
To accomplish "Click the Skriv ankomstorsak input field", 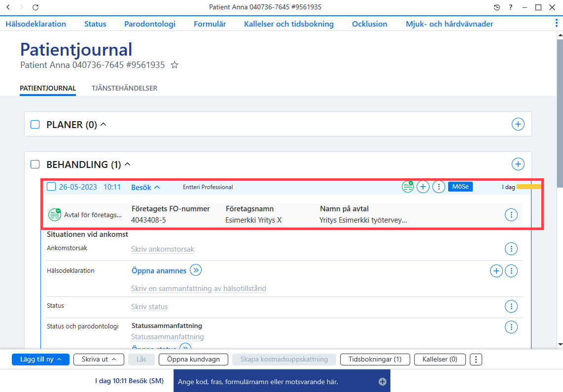I will pos(163,249).
